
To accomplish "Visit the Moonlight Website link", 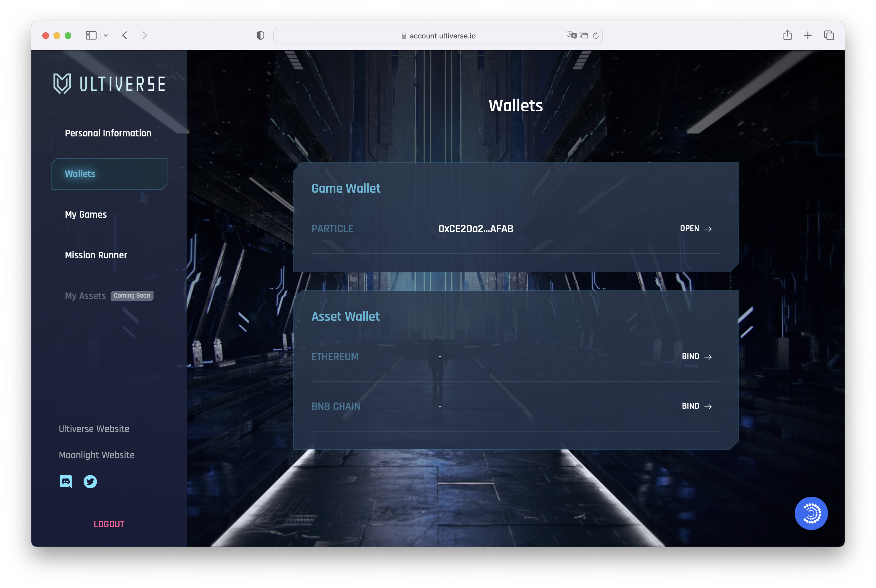I will (97, 455).
